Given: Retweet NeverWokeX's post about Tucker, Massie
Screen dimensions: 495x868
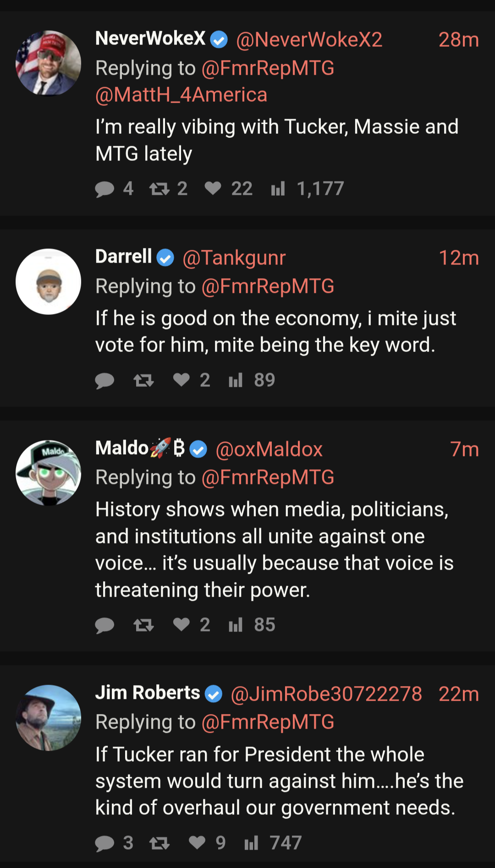Looking at the screenshot, I should [159, 189].
